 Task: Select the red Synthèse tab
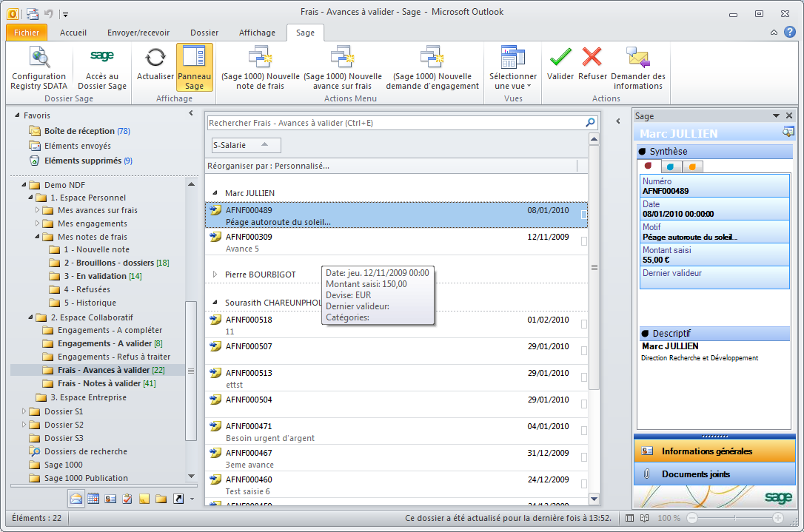649,166
